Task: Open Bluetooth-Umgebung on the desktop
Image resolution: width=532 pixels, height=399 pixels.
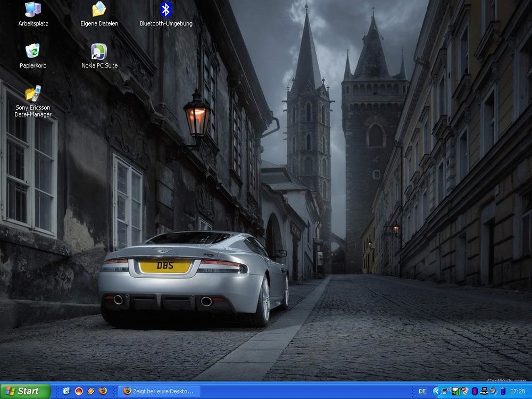Action: 166,10
